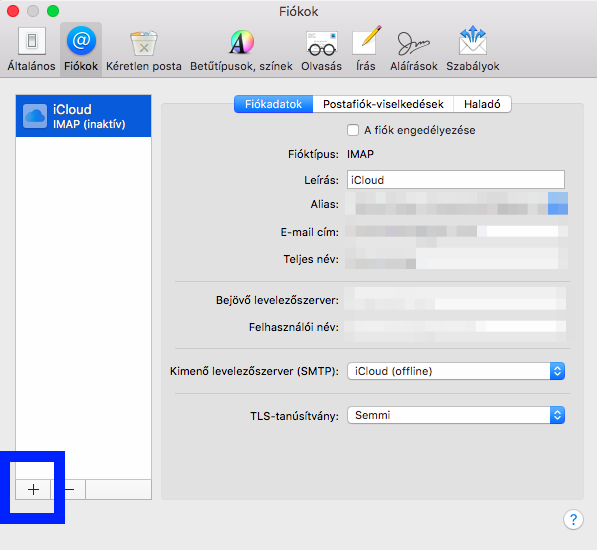The height and width of the screenshot is (550, 597).
Task: Open the Általános preferences pane
Action: 32,49
